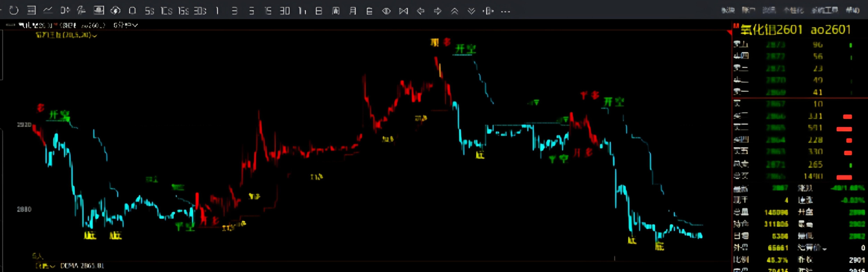Click the circular refresh icon
The height and width of the screenshot is (272, 868).
coord(14,10)
